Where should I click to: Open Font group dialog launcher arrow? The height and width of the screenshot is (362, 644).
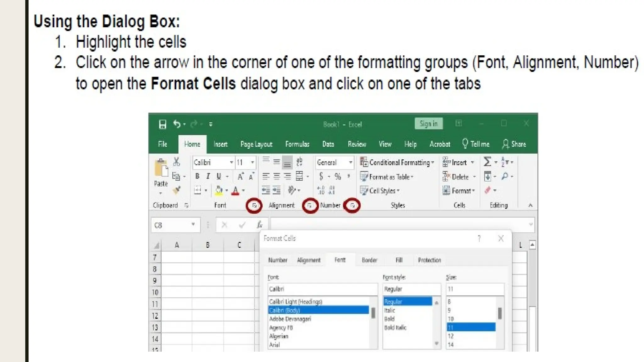click(254, 206)
